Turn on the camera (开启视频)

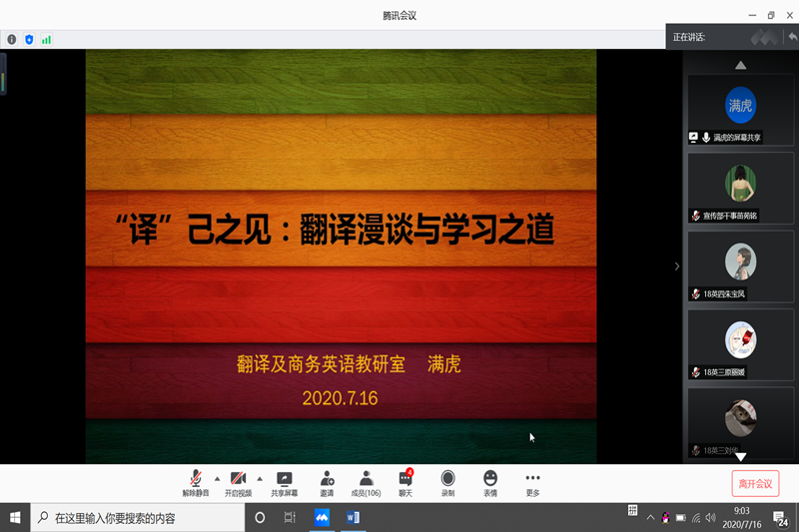238,483
